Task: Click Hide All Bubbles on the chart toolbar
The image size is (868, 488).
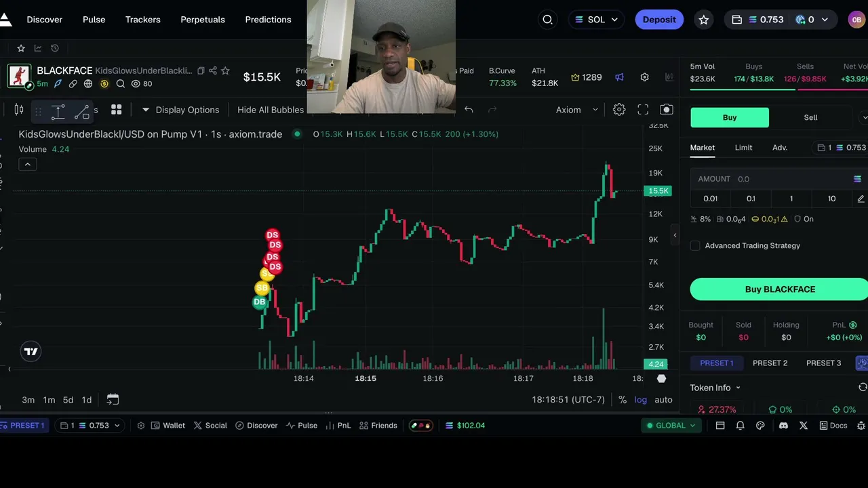Action: coord(271,110)
